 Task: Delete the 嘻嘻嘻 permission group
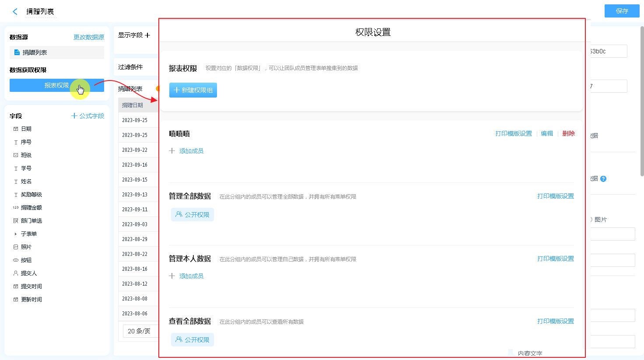coord(568,134)
